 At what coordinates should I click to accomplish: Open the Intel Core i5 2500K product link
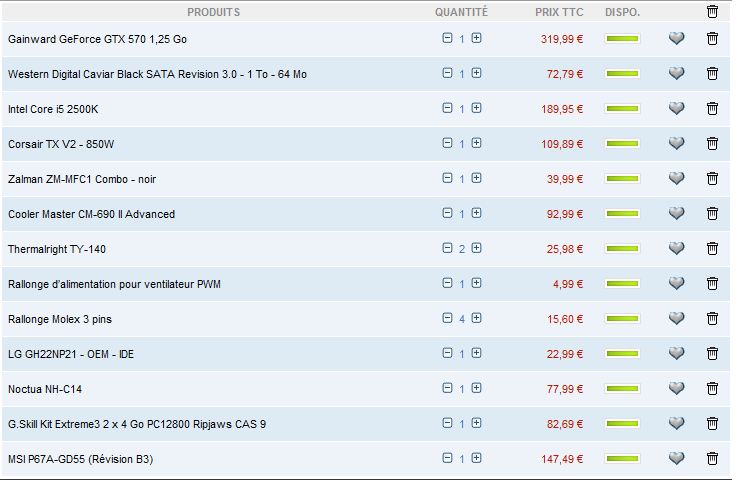[x=53, y=109]
